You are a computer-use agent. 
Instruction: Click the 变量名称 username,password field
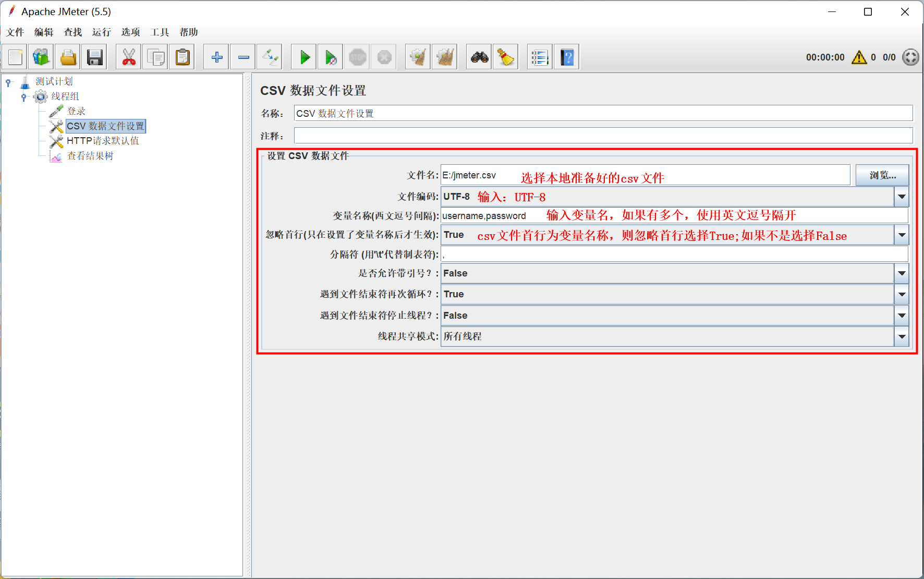coord(675,215)
